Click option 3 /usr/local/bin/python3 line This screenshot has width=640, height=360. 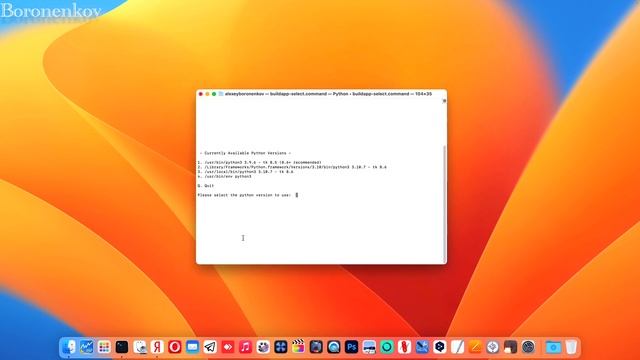(x=245, y=172)
